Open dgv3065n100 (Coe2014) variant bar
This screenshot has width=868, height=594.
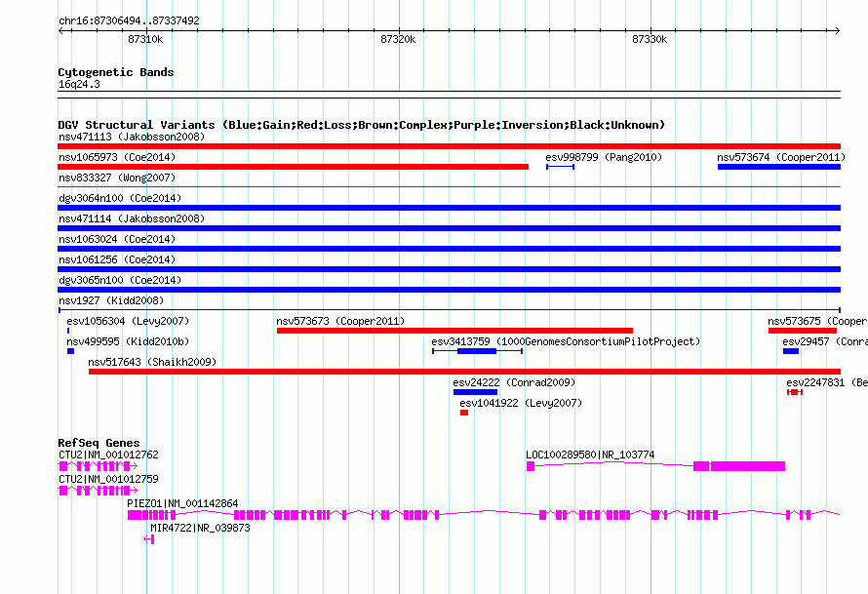click(x=449, y=290)
